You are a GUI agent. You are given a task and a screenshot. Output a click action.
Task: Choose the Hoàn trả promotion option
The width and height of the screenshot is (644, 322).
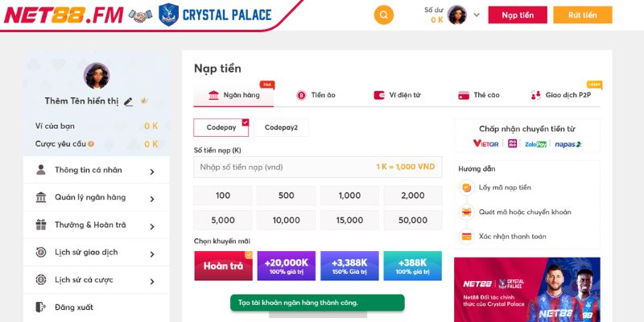point(223,266)
